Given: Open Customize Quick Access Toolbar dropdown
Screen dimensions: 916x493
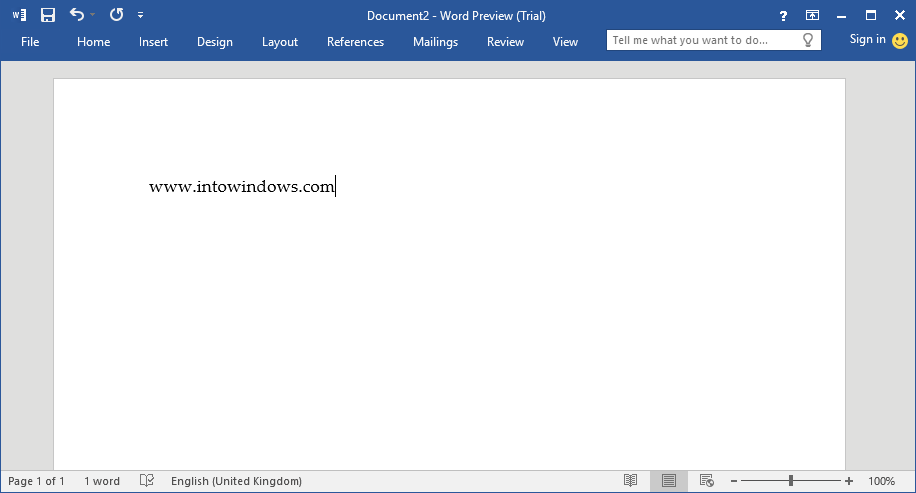Looking at the screenshot, I should point(140,15).
